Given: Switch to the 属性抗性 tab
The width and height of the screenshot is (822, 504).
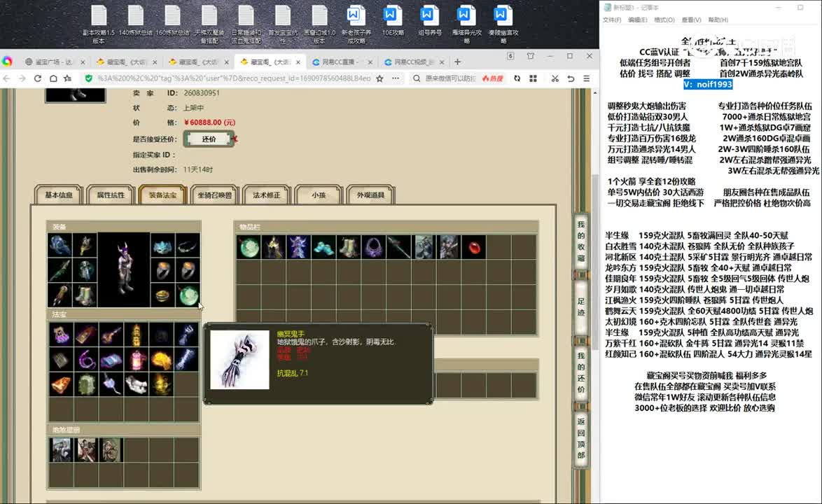Looking at the screenshot, I should tap(111, 195).
